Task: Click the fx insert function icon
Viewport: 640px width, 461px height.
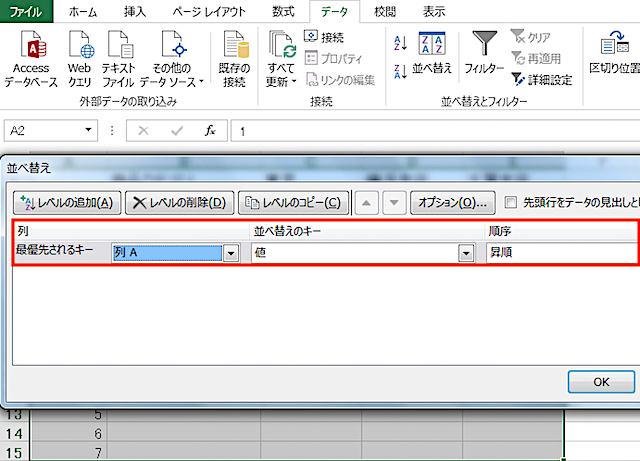Action: click(210, 131)
